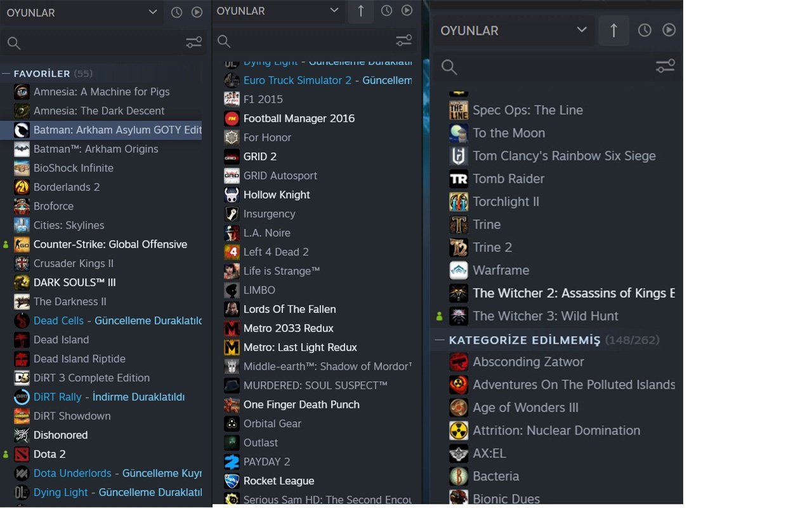
Task: Select the Counter-Strike: Global Offensive icon
Action: (22, 244)
